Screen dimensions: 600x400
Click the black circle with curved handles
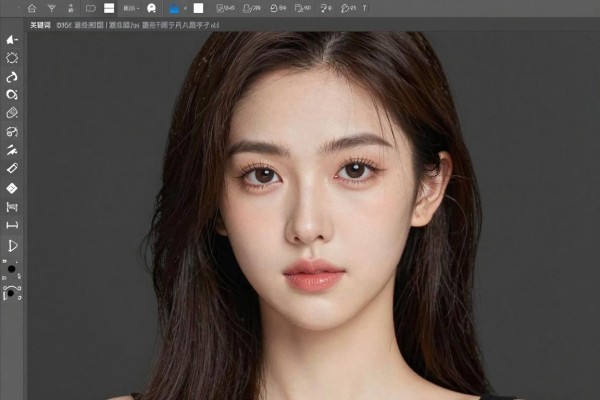[x=11, y=292]
